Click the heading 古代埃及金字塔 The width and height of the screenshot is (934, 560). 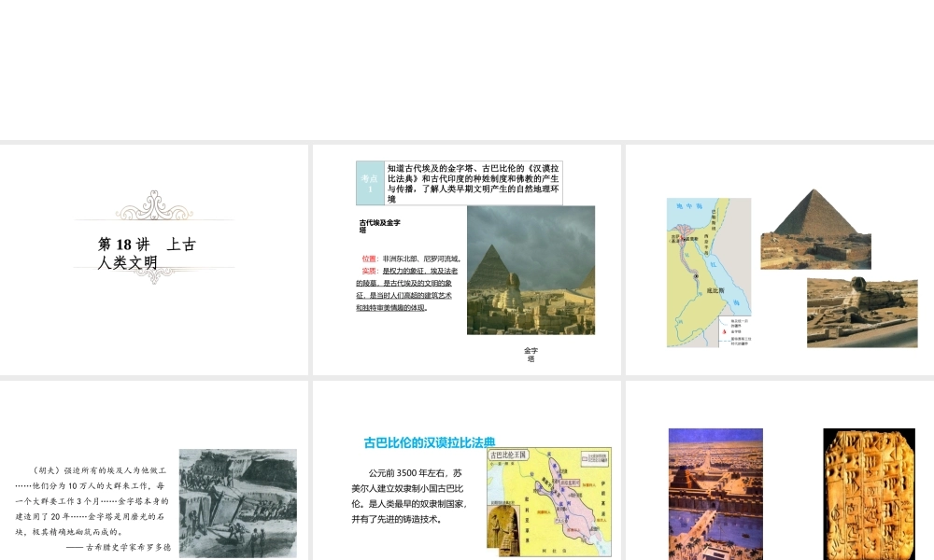point(379,226)
